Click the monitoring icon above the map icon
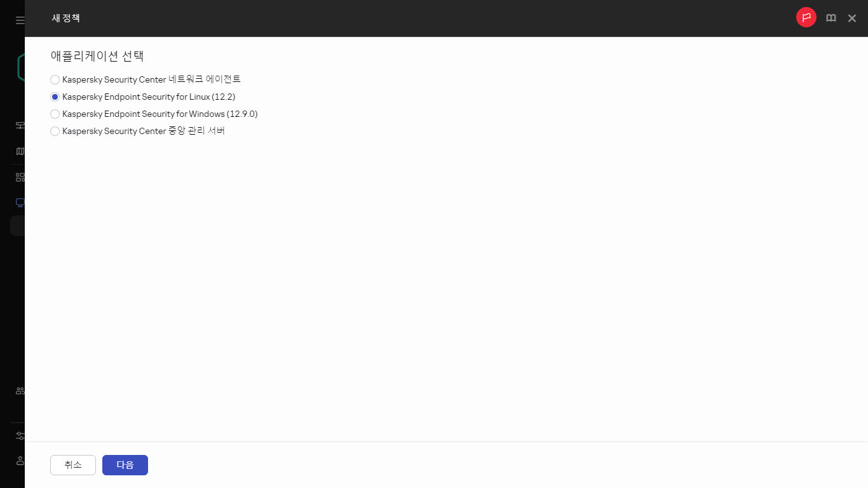The width and height of the screenshot is (868, 488). [x=20, y=125]
